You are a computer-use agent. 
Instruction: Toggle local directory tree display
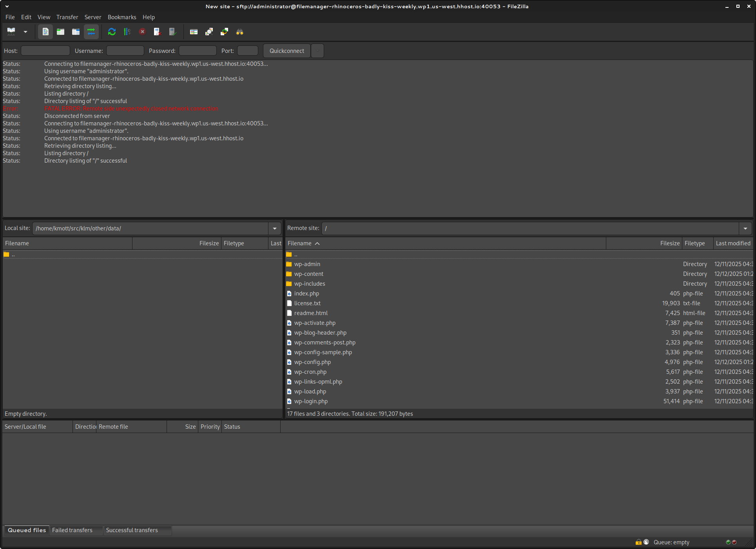[x=61, y=32]
